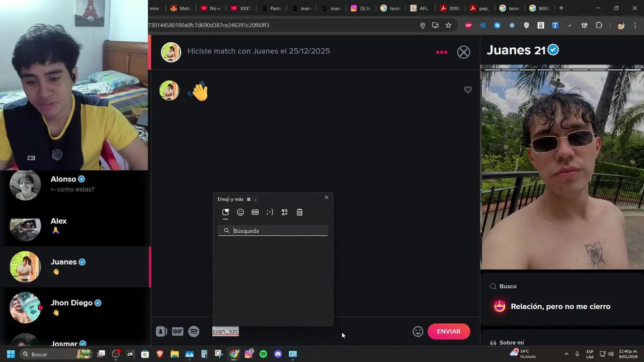Open Calculator from taskbar
The width and height of the screenshot is (644, 362).
click(x=204, y=354)
